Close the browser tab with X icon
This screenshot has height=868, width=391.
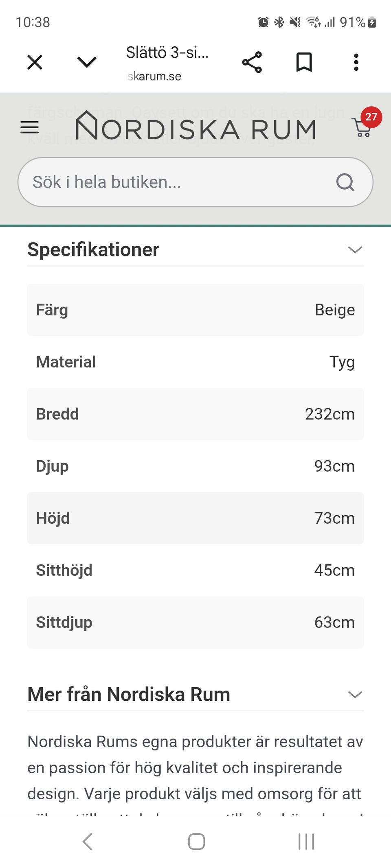tap(35, 62)
